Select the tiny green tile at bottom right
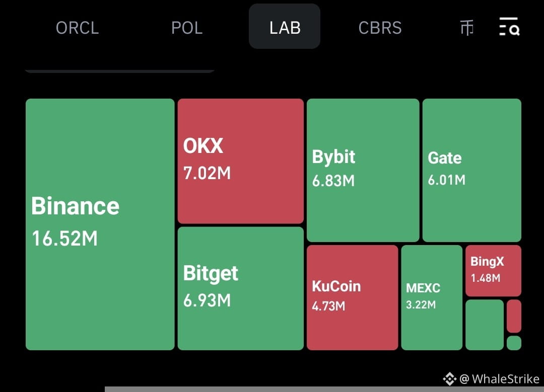Viewport: 544px width, 392px height. (514, 343)
